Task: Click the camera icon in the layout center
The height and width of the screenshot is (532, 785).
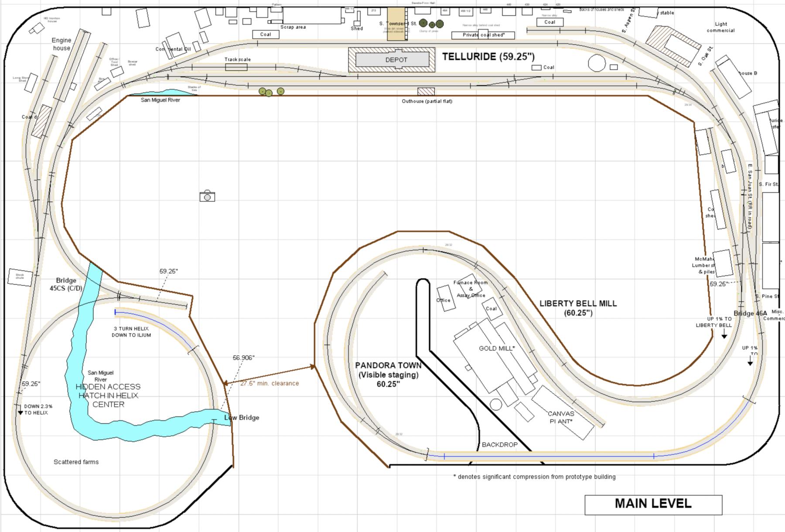Action: click(207, 196)
